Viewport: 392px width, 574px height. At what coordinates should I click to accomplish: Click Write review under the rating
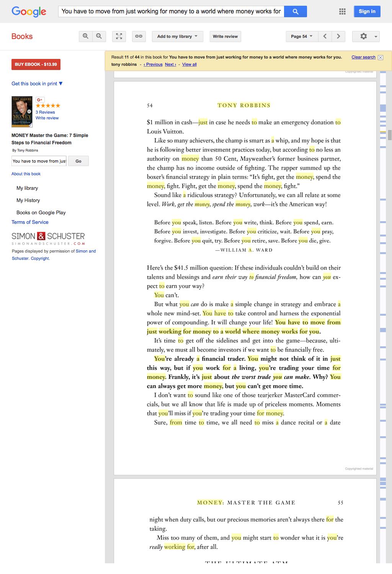tap(47, 118)
